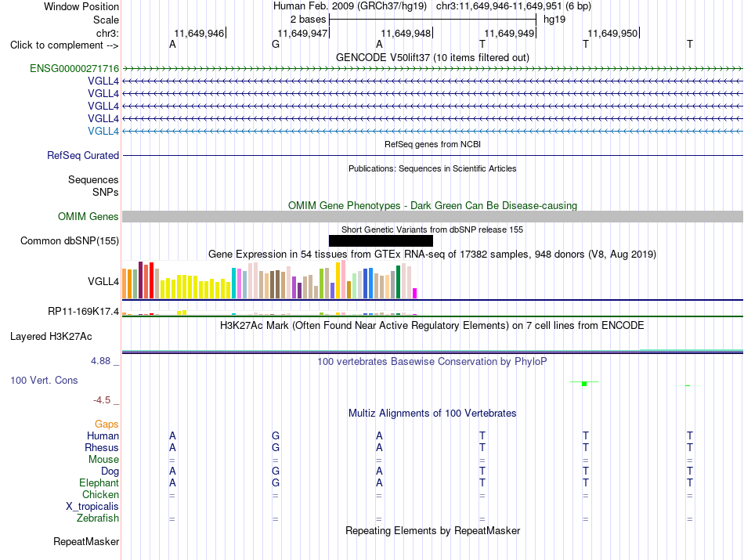
Task: Click the magenta bar in VGLL4 expression chart
Action: 415,293
